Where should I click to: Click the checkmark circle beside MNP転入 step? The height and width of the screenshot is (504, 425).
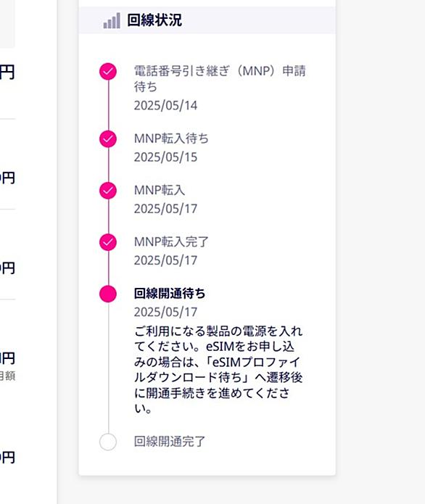[x=108, y=191]
